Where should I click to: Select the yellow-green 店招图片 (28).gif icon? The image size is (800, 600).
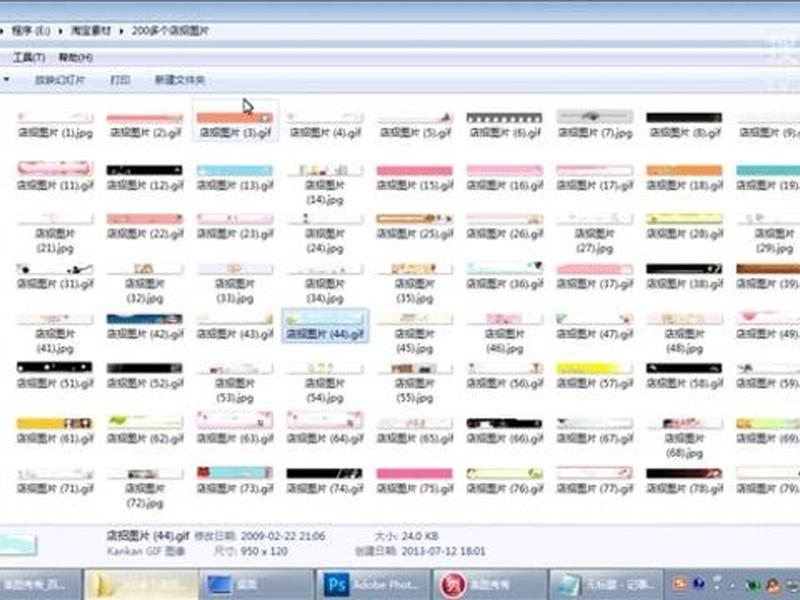(x=684, y=219)
